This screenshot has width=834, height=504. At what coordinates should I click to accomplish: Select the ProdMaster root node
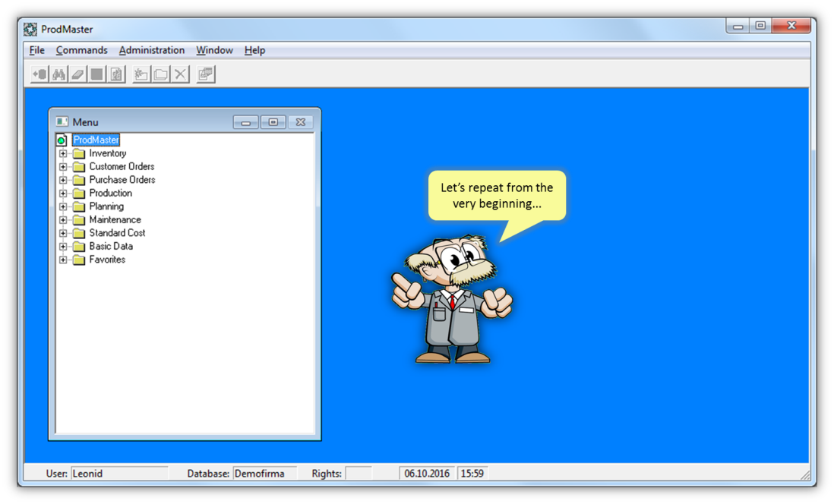click(96, 140)
